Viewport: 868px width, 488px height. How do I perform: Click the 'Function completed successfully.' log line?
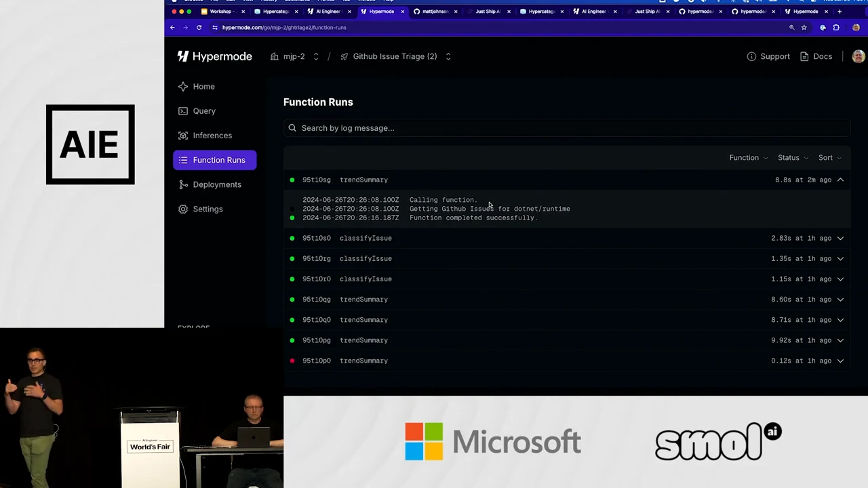click(473, 218)
